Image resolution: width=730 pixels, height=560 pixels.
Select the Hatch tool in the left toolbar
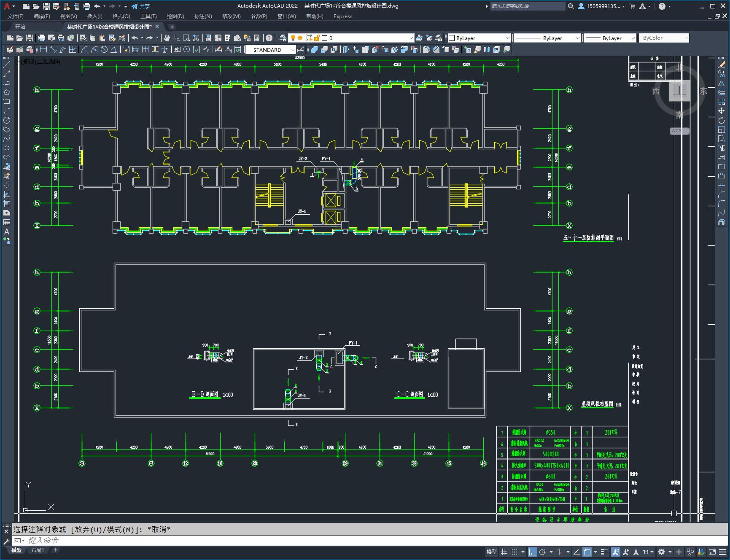coord(7,194)
